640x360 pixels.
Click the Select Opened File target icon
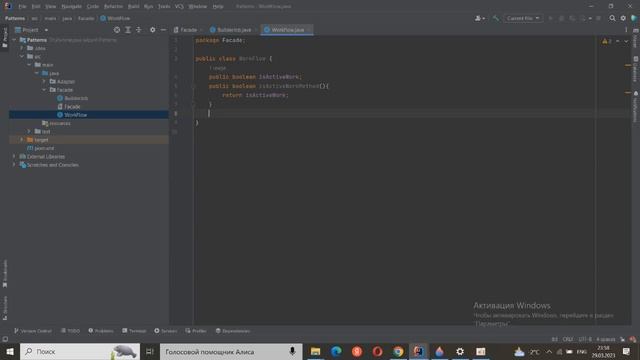coord(117,30)
